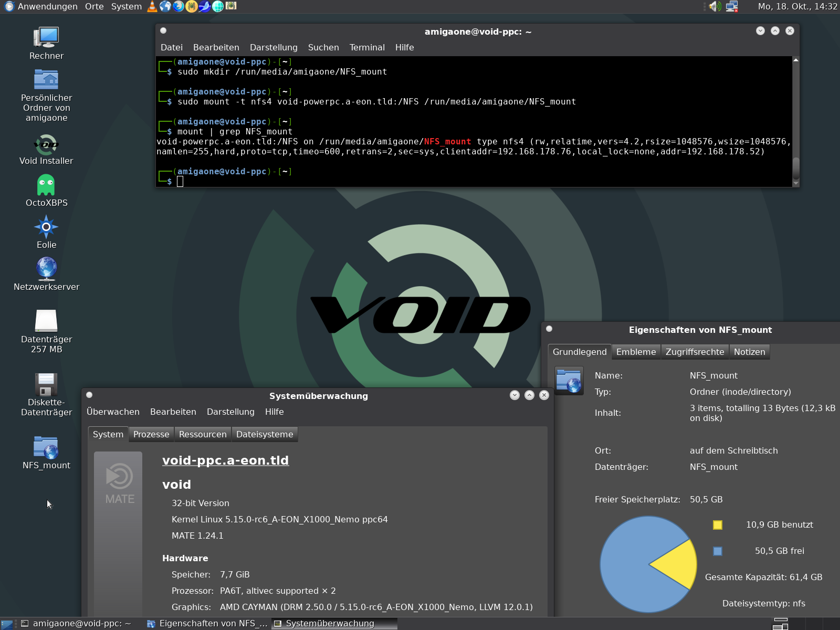Open the Systemüberwachung window menu dot button
This screenshot has width=840, height=630.
pyautogui.click(x=89, y=395)
